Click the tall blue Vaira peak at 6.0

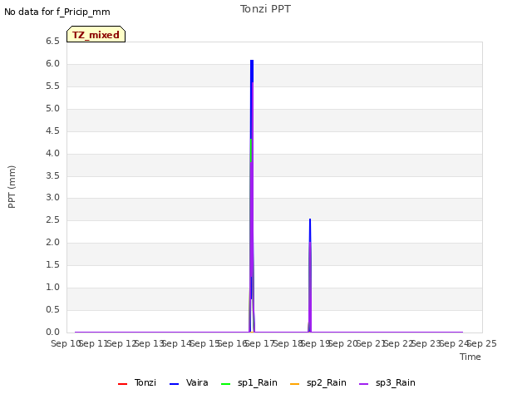point(252,71)
